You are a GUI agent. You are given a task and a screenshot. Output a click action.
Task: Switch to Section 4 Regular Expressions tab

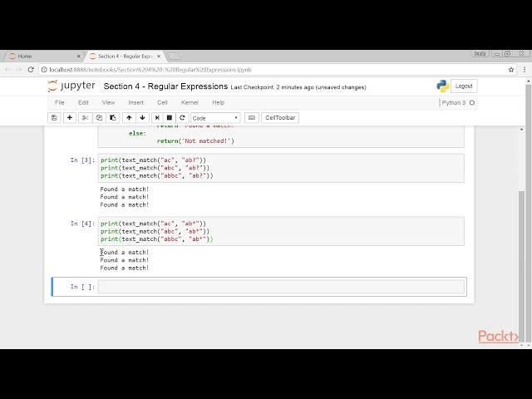coord(126,57)
